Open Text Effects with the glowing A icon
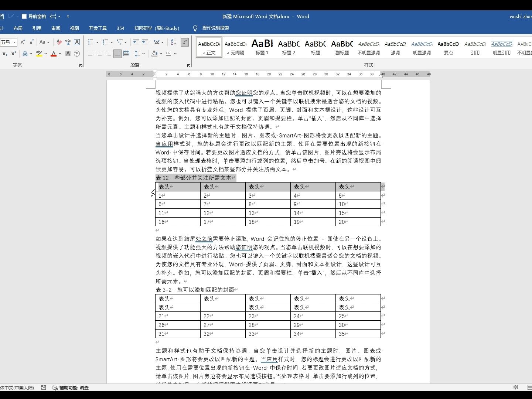Viewport: 532px width, 399px height. [25, 54]
